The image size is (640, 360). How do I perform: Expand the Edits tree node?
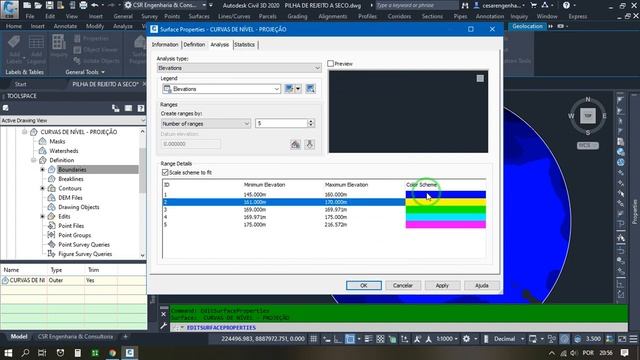(42, 216)
